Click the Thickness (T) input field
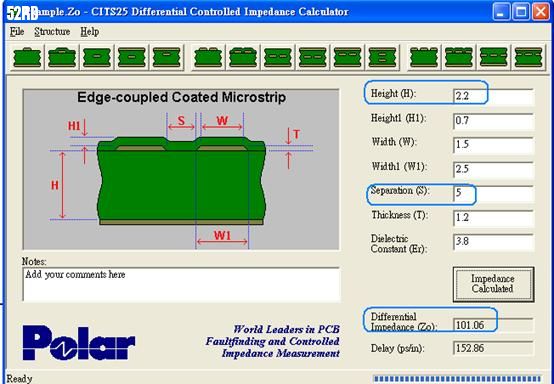 point(493,218)
